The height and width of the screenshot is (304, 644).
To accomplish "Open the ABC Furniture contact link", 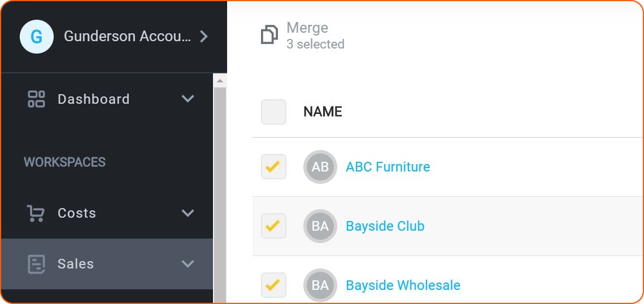I will [x=388, y=167].
